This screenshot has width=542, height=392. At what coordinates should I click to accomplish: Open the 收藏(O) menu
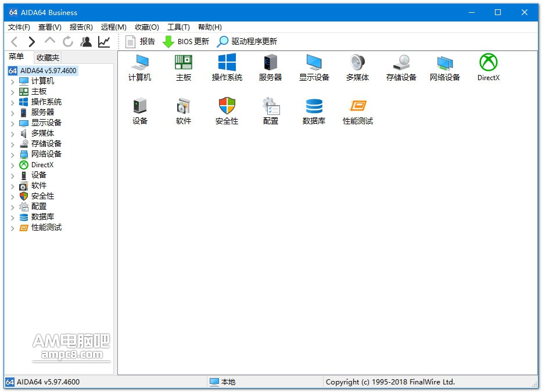point(147,27)
